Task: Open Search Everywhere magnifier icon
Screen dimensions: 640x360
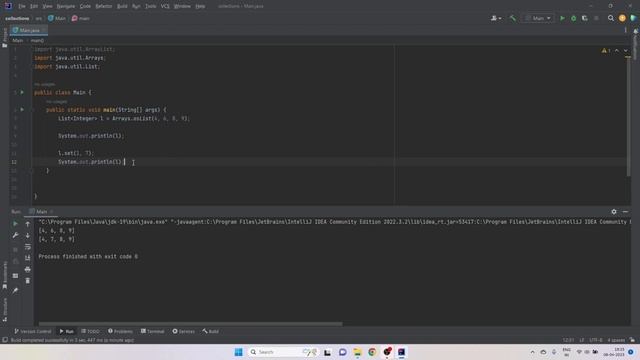Action: [611, 18]
